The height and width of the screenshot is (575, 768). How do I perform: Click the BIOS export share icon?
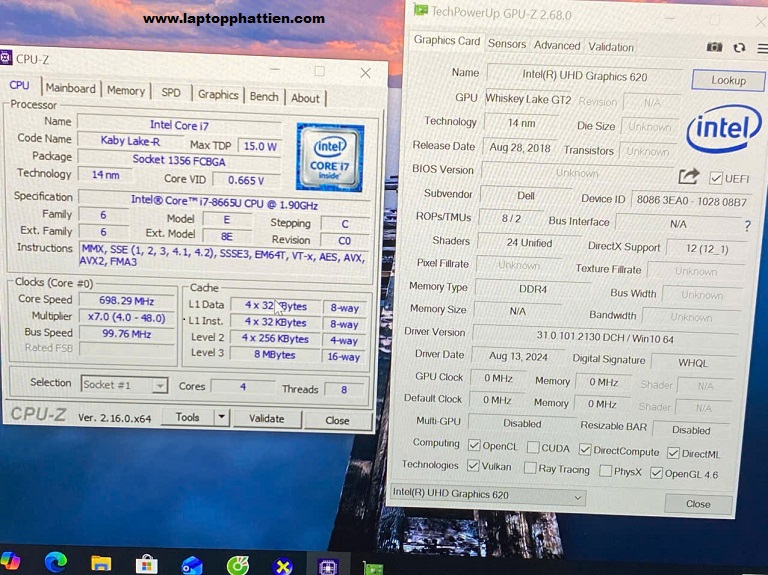(688, 176)
